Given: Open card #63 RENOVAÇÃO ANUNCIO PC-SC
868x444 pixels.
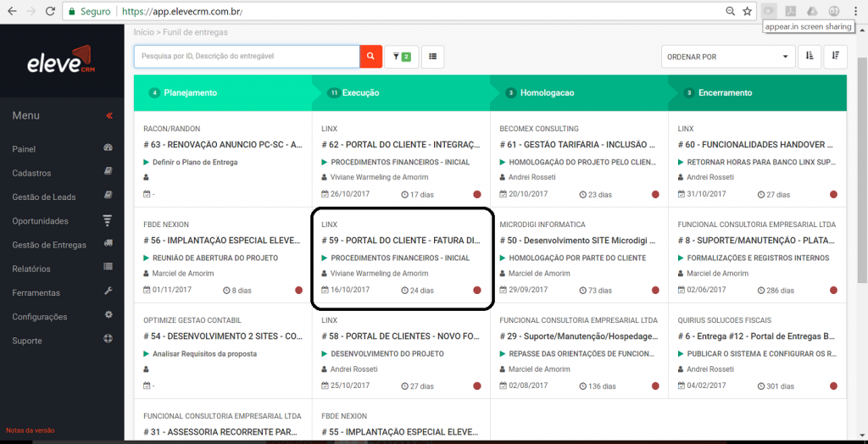Looking at the screenshot, I should click(x=223, y=145).
